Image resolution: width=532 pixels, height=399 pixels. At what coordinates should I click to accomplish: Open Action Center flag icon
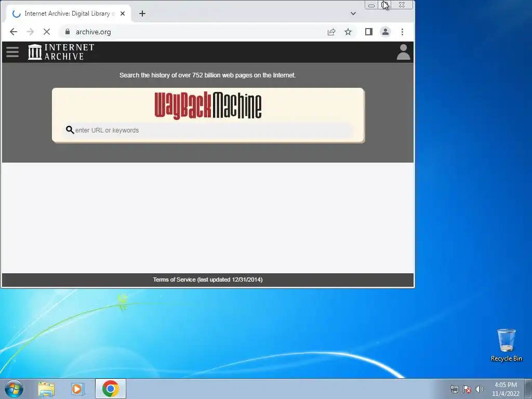(467, 389)
